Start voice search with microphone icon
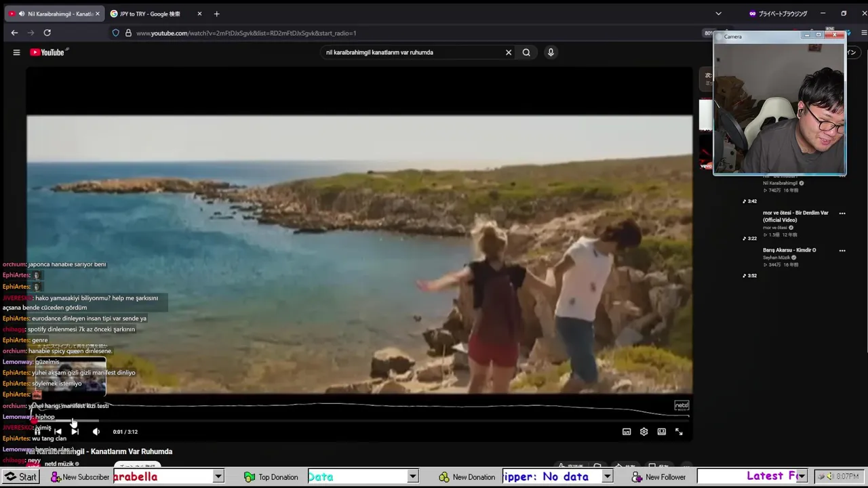 click(551, 52)
